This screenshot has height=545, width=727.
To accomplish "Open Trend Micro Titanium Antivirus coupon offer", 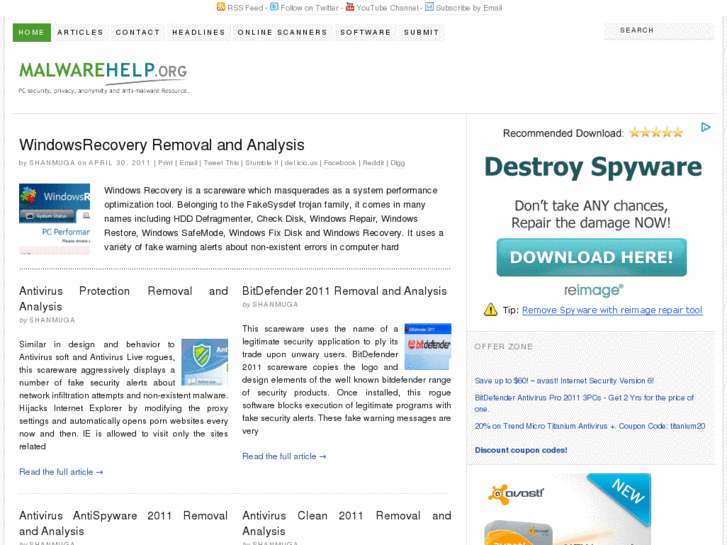I will 590,426.
